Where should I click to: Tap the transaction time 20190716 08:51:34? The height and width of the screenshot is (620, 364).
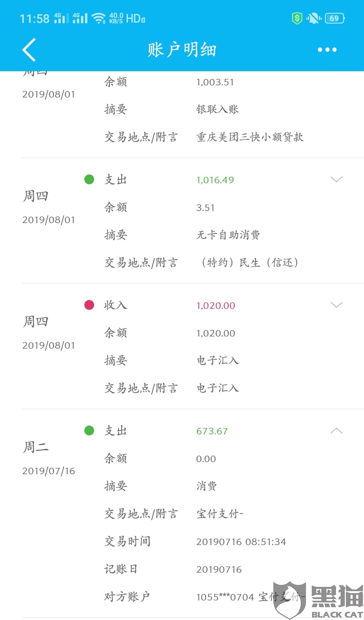(241, 542)
